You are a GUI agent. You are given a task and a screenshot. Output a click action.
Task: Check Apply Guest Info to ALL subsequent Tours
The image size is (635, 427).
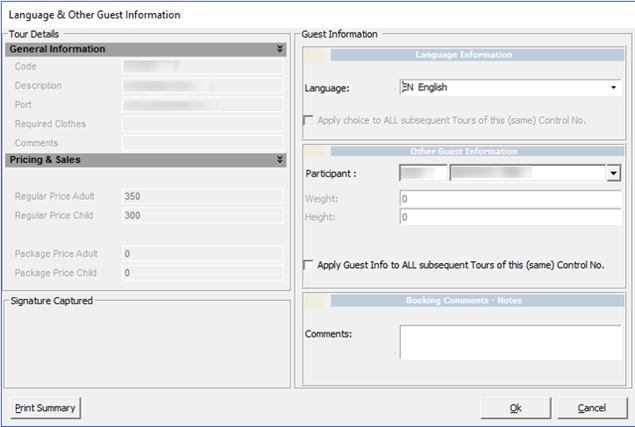pos(308,265)
